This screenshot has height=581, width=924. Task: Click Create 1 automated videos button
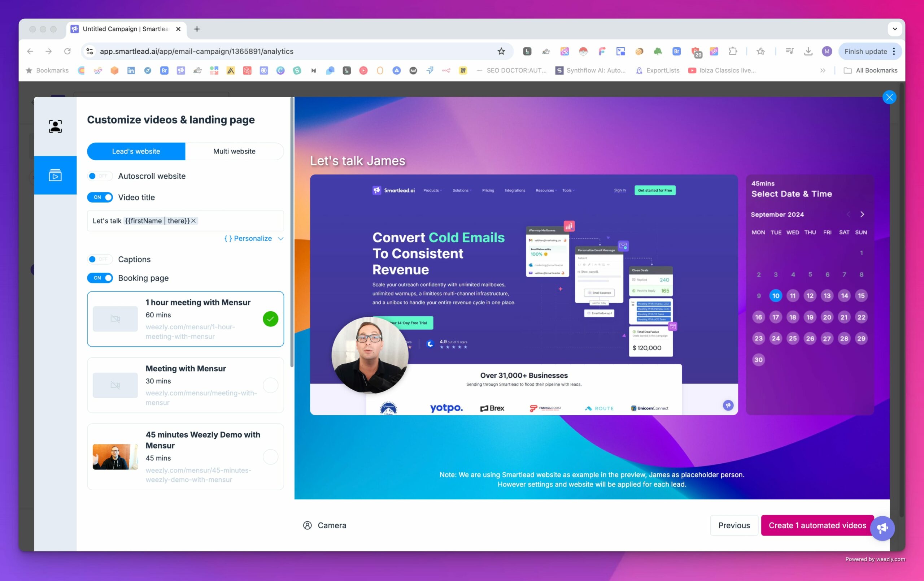point(817,525)
